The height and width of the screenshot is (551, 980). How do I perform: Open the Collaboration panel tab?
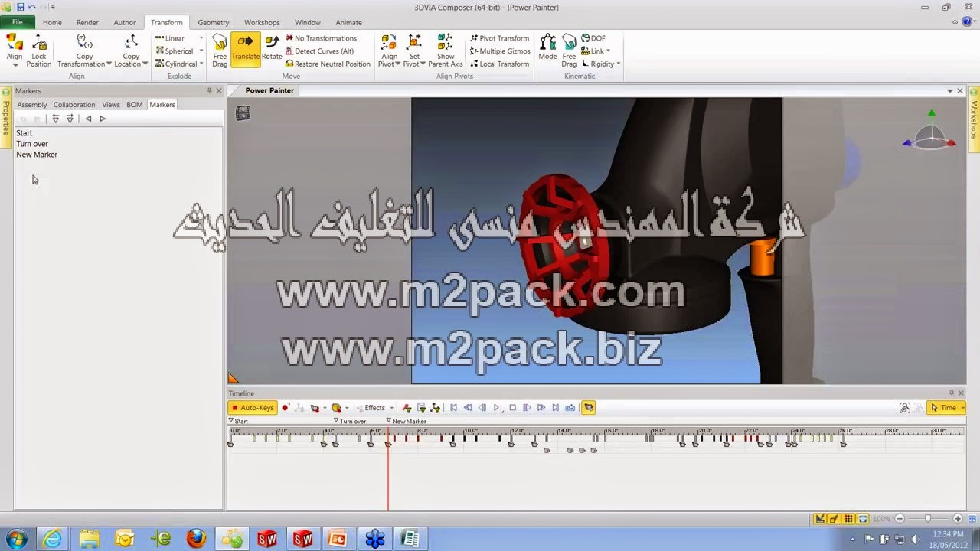[74, 105]
